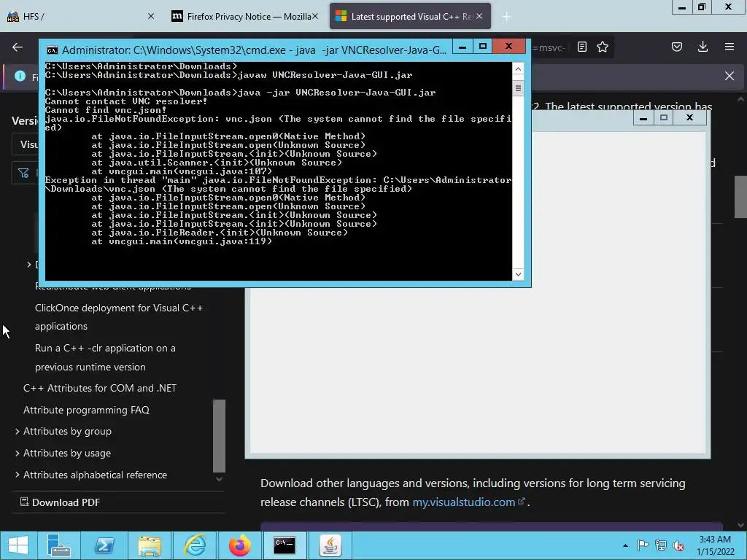Open the Windows Start button
The width and height of the screenshot is (747, 560).
(18, 545)
